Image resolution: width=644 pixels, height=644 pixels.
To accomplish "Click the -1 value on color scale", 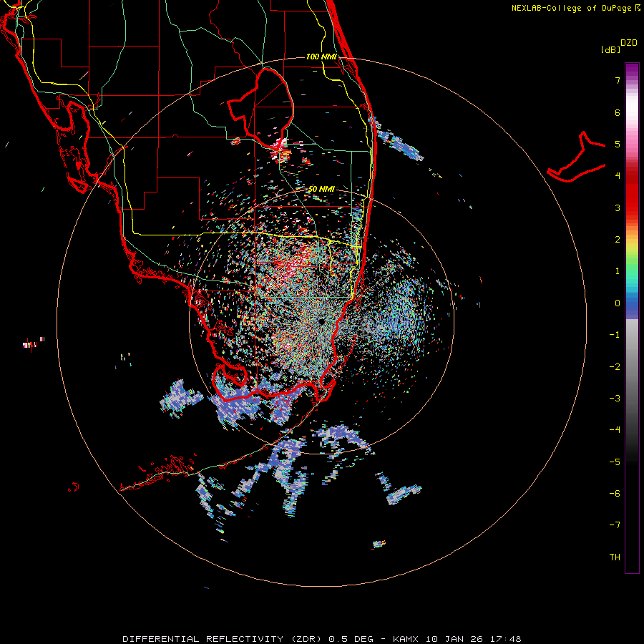I will (615, 335).
